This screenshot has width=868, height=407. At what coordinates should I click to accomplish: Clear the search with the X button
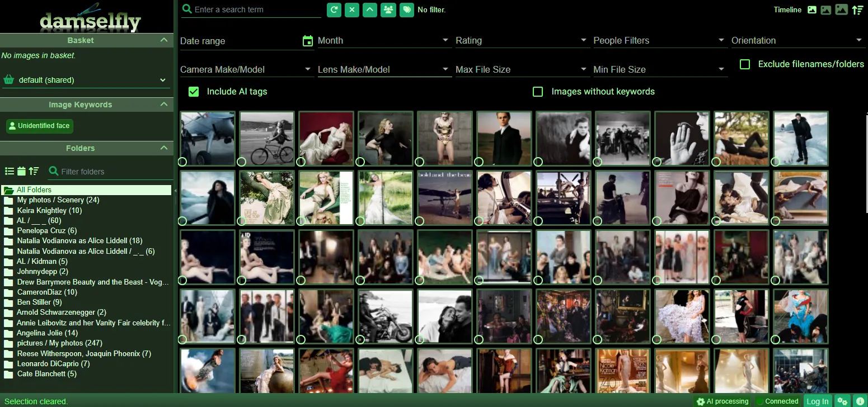pos(352,10)
